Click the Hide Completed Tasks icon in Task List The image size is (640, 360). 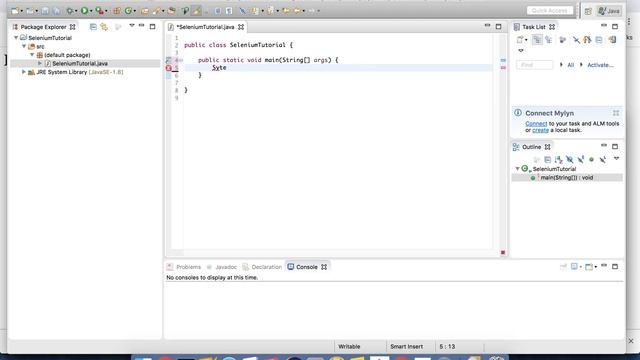[576, 40]
